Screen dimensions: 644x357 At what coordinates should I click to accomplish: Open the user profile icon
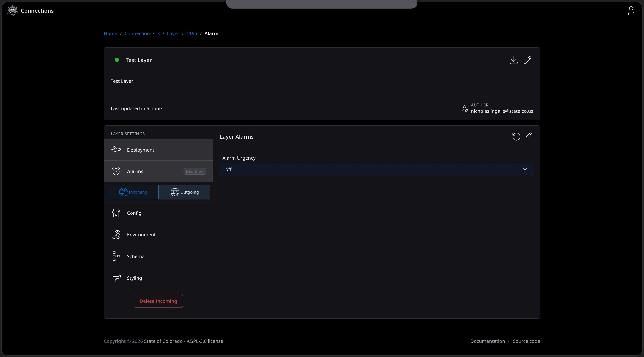(631, 11)
